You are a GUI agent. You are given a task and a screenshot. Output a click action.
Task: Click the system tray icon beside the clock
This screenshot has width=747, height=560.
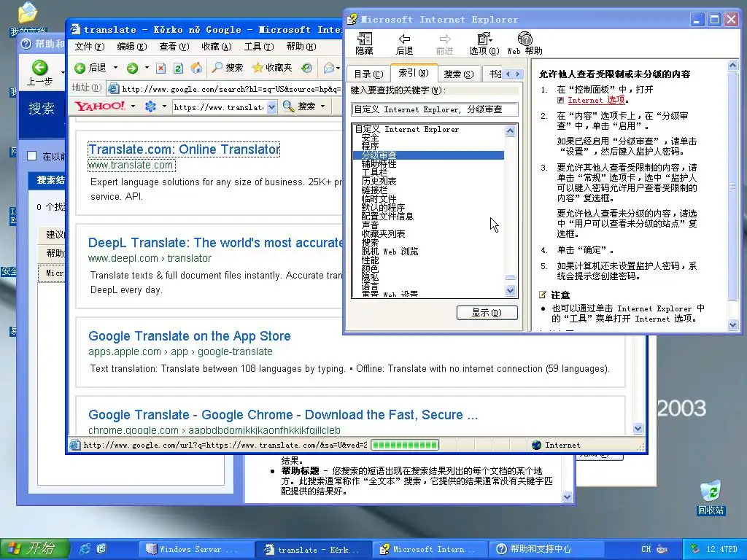pyautogui.click(x=695, y=549)
